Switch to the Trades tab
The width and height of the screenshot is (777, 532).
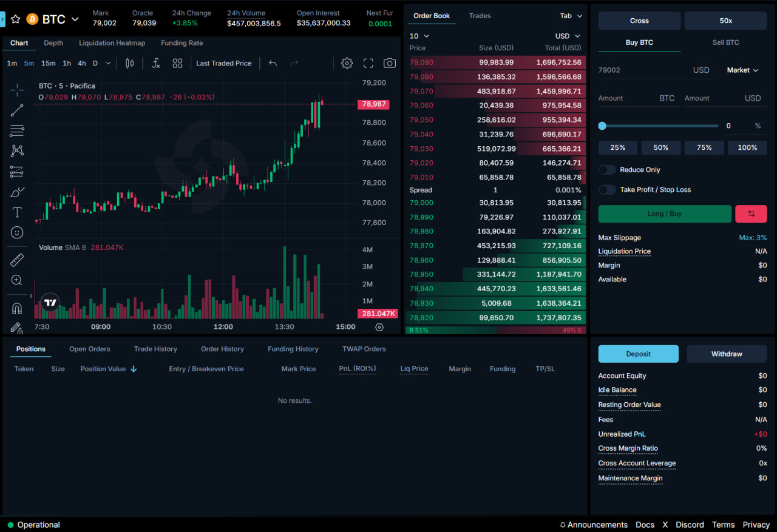click(480, 16)
